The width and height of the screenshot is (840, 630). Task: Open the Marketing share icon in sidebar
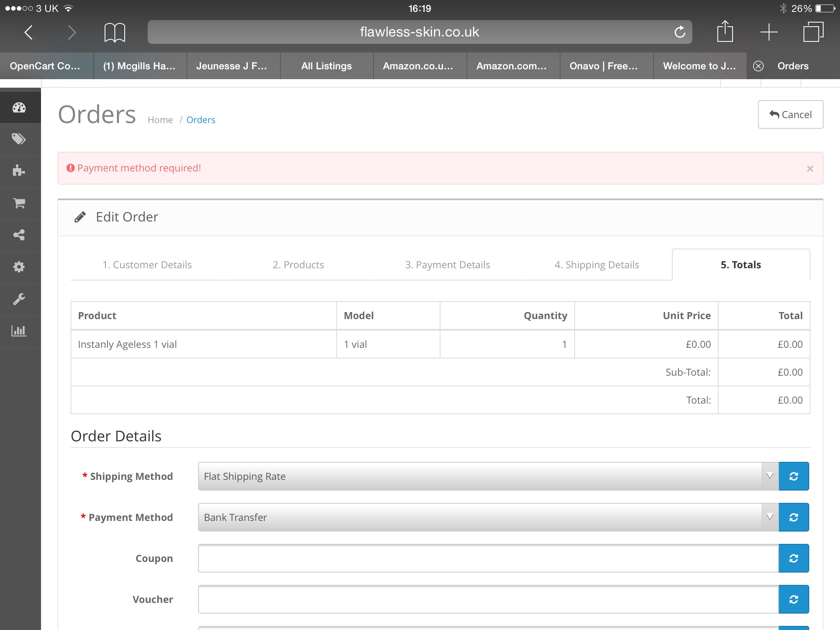(x=19, y=235)
